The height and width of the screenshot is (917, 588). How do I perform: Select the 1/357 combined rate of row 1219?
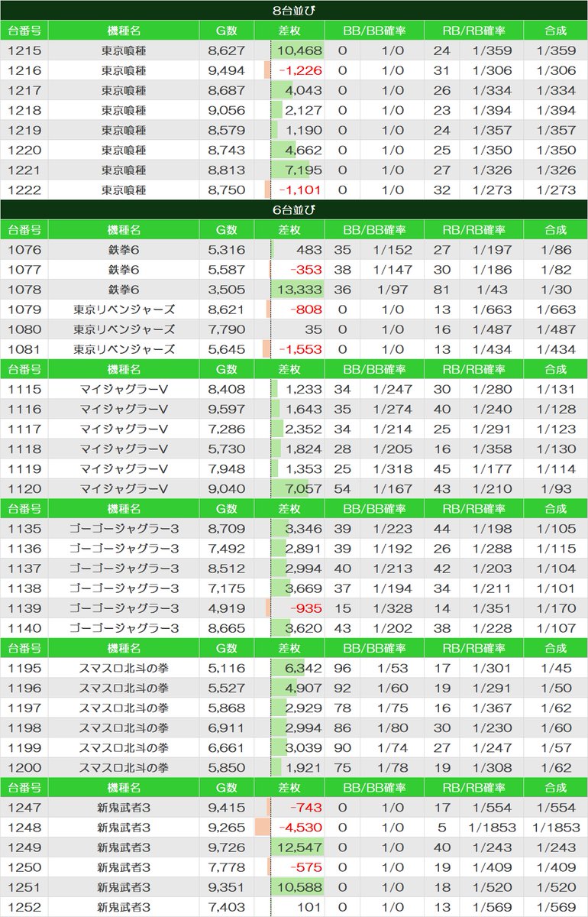click(556, 130)
